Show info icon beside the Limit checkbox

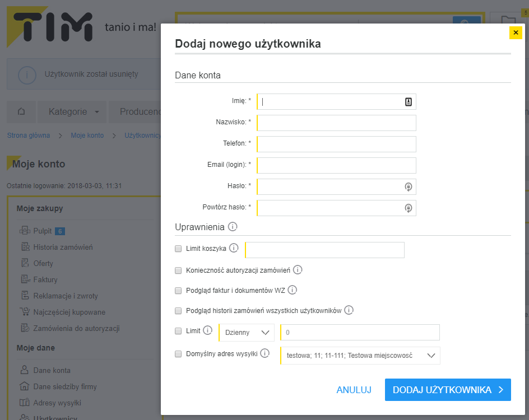tap(208, 330)
